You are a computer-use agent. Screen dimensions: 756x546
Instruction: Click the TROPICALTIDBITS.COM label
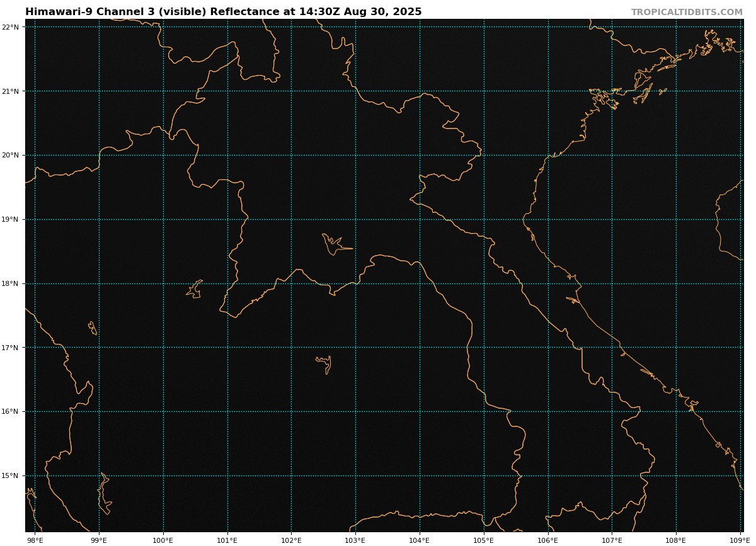[687, 13]
